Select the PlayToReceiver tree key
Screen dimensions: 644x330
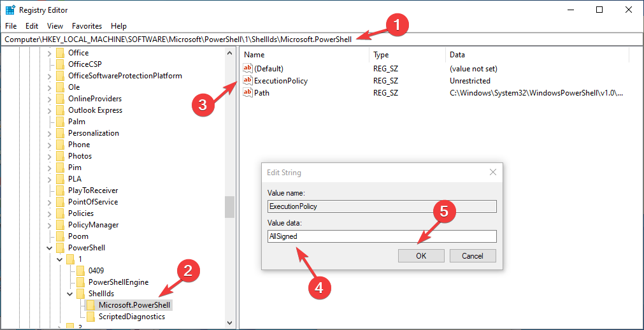[93, 190]
